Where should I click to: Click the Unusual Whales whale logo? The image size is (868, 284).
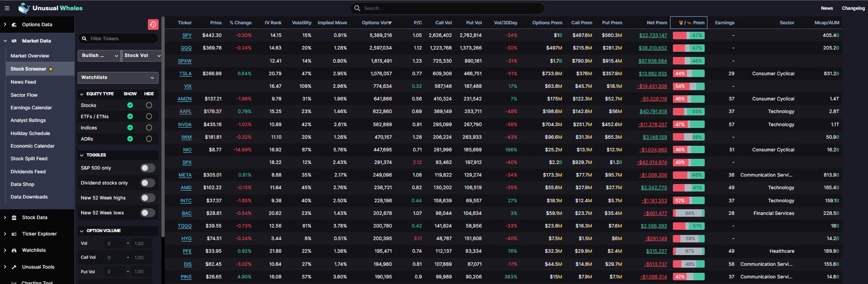coord(24,8)
